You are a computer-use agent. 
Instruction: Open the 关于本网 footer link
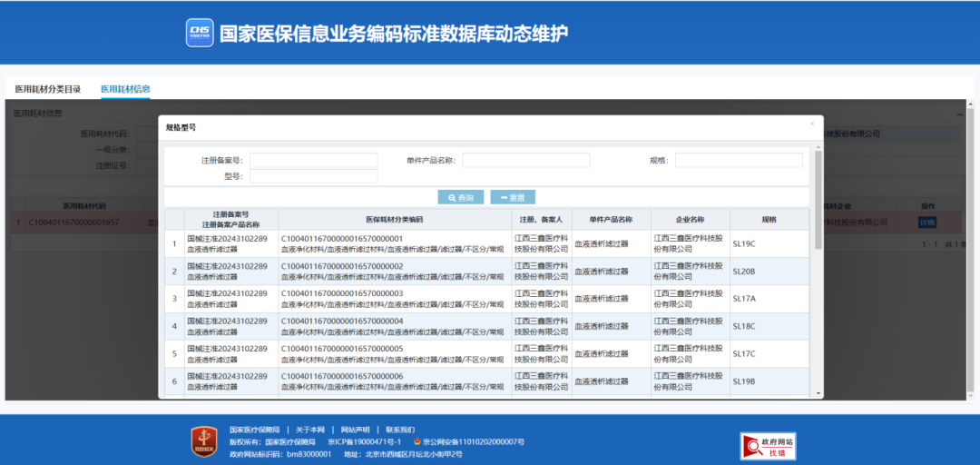tap(310, 430)
